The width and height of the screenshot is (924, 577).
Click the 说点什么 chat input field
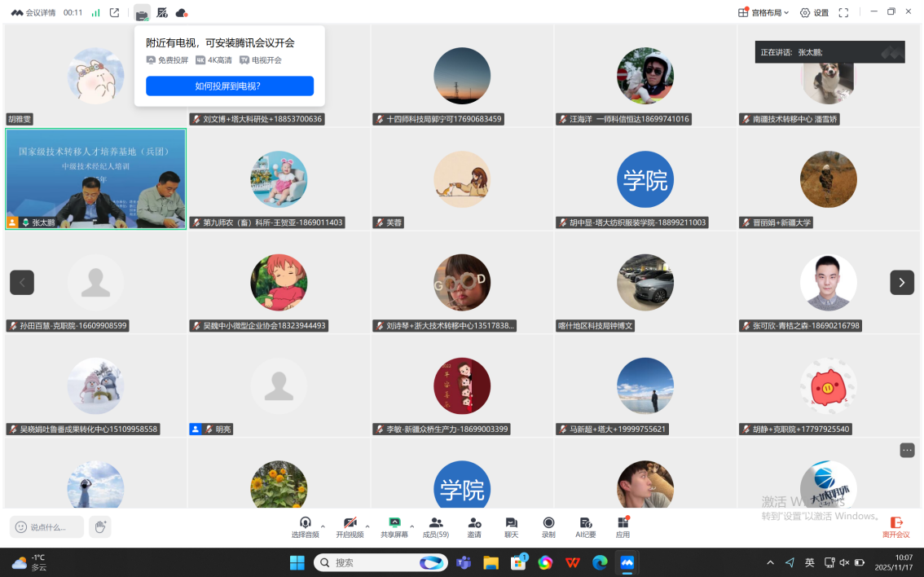[47, 527]
